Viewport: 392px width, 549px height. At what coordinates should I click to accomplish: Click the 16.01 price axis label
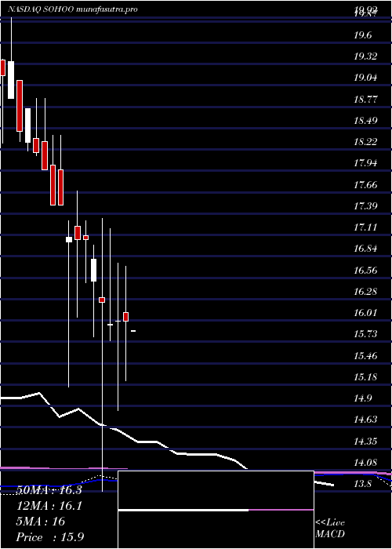(x=365, y=313)
